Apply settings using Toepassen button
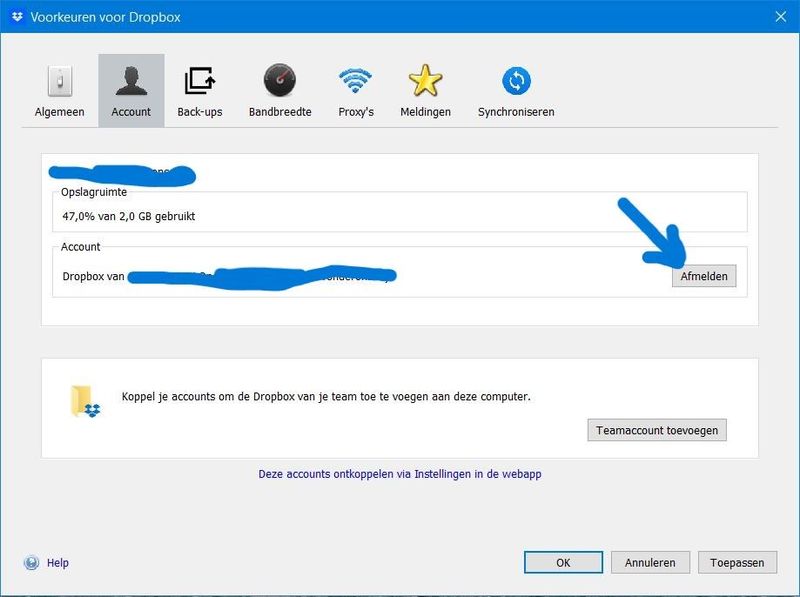 pyautogui.click(x=737, y=563)
